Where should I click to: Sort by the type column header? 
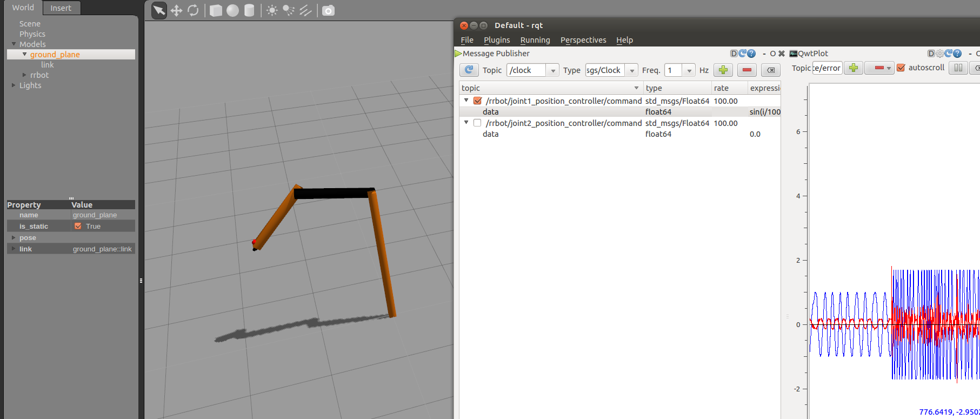(677, 88)
